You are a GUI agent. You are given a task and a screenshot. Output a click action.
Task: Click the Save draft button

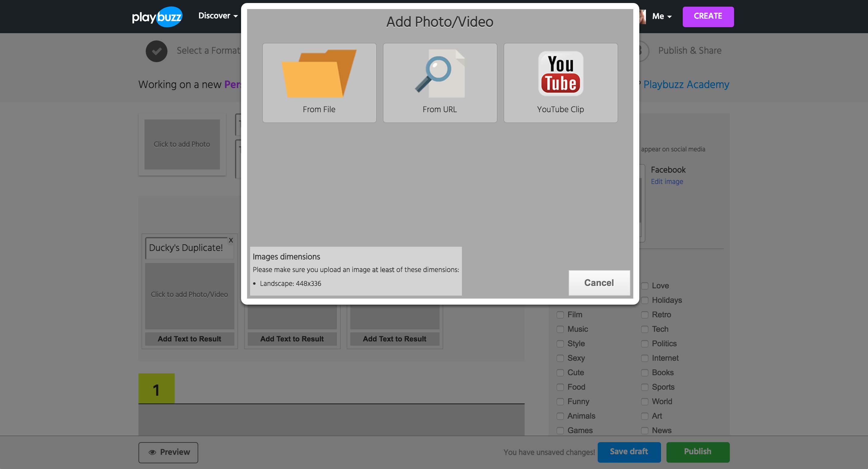629,452
